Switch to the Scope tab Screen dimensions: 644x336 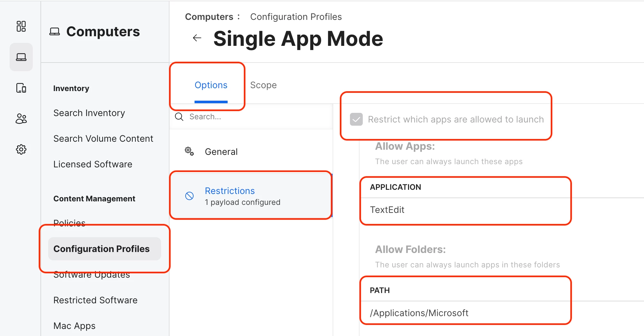click(x=263, y=85)
